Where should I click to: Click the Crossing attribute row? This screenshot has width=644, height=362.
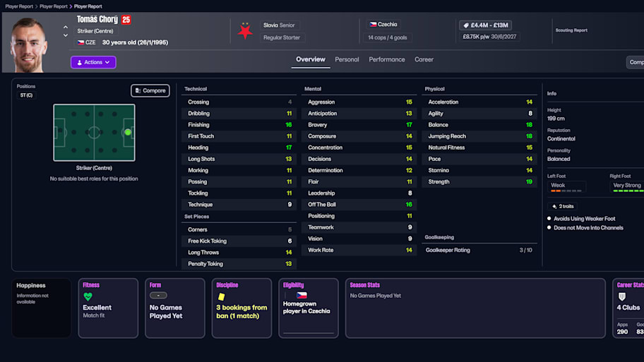pos(239,102)
